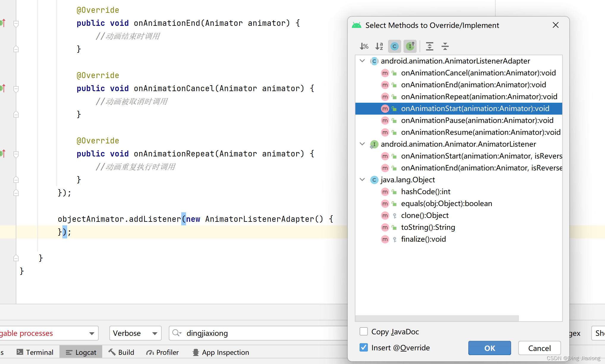Viewport: 605px width, 364px height.
Task: Close the Select Methods dialog
Action: 556,25
